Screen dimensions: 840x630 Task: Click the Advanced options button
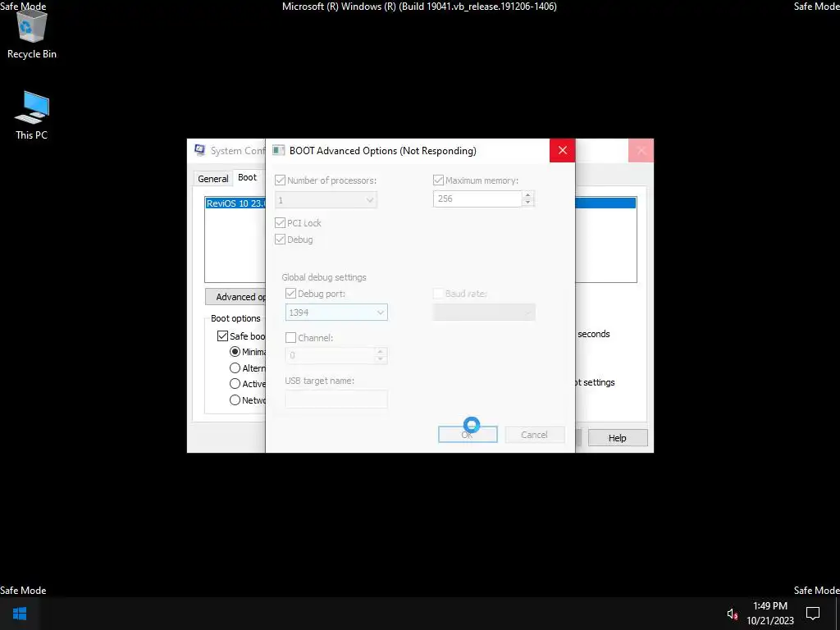click(x=235, y=297)
